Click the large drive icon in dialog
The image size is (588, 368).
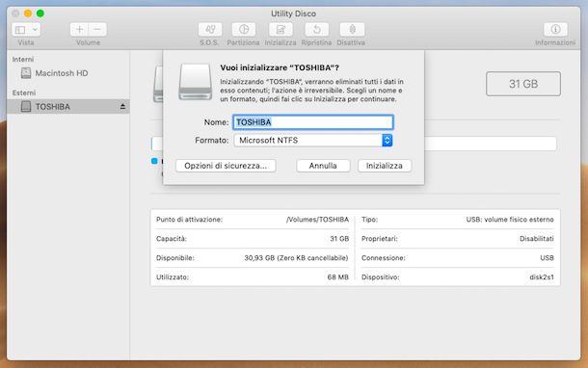click(x=196, y=82)
